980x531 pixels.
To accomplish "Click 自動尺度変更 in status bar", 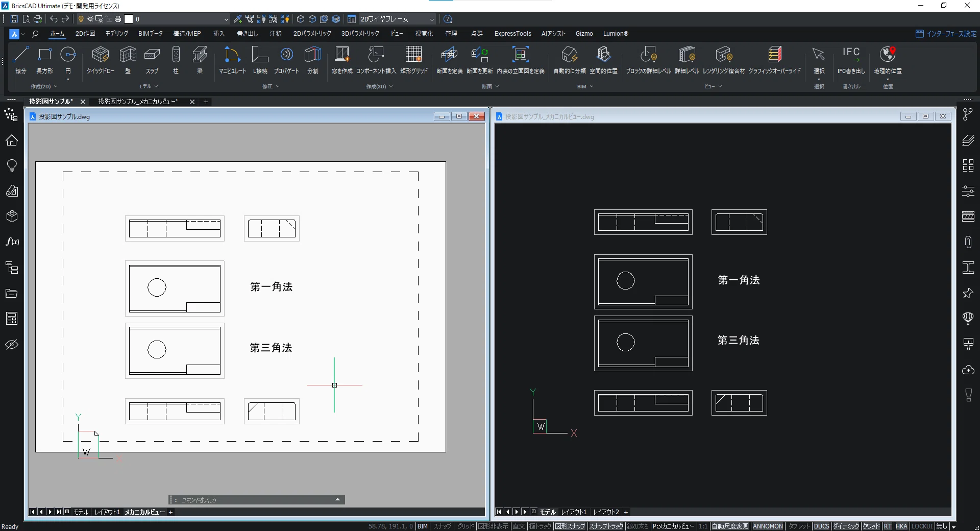I will click(x=730, y=526).
